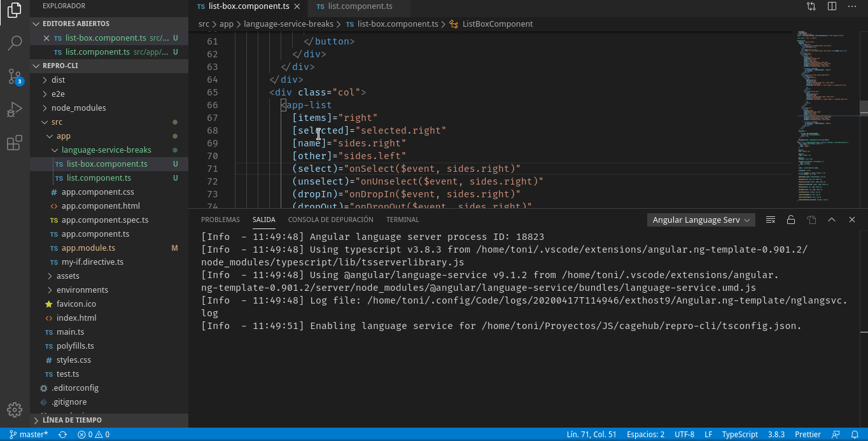Open my-if.directive.ts file
Screen dimensions: 868x441
point(109,262)
